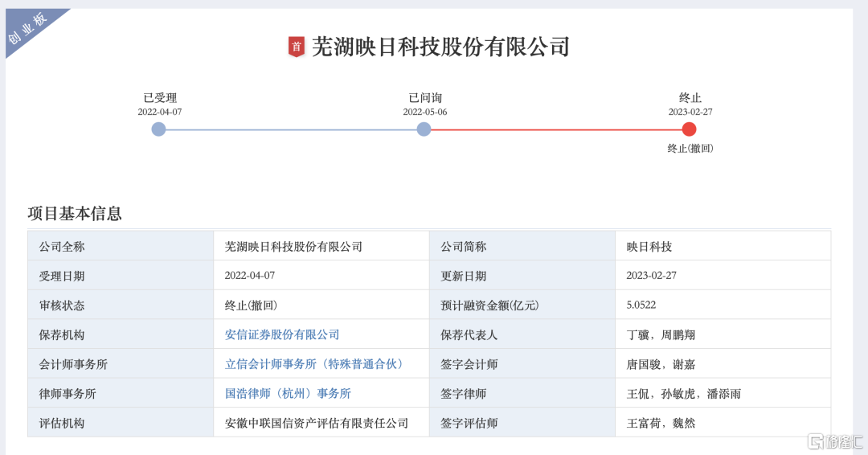Click the 保荐代表人 label cell
The width and height of the screenshot is (868, 455).
pos(522,334)
